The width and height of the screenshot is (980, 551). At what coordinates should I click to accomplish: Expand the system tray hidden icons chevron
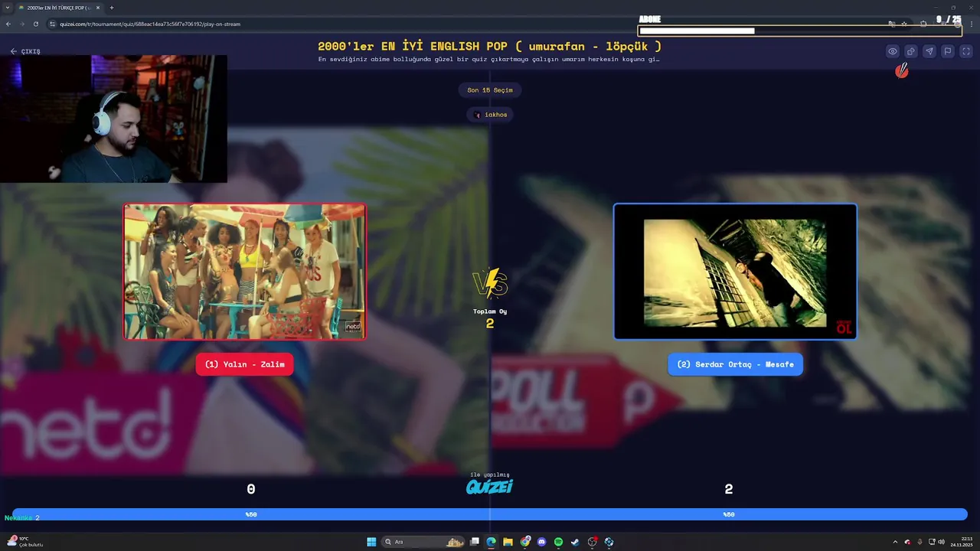point(895,542)
